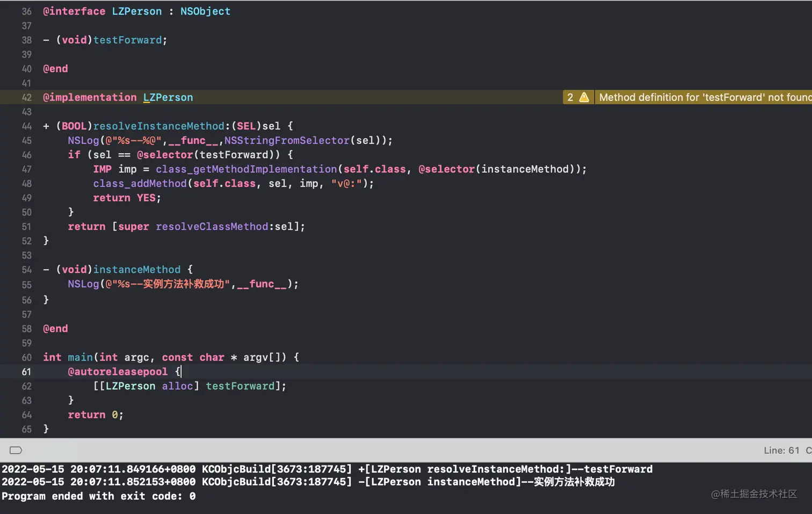This screenshot has width=812, height=514.
Task: Click console line 'Program ended with exit code: 0'
Action: 99,496
